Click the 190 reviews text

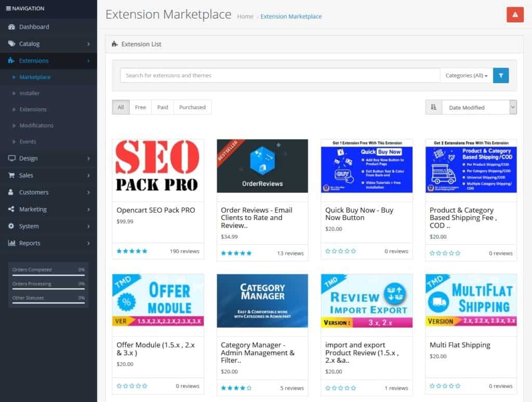click(184, 251)
